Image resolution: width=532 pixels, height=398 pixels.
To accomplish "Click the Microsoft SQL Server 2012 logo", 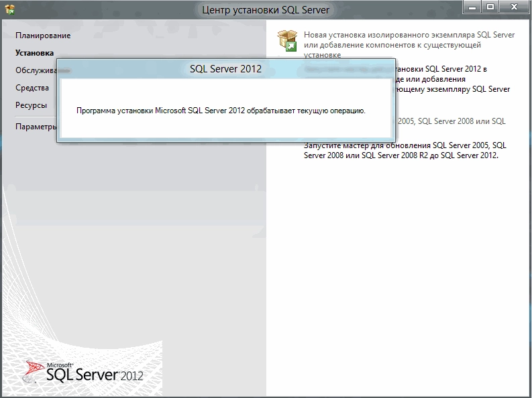I will pos(83,372).
